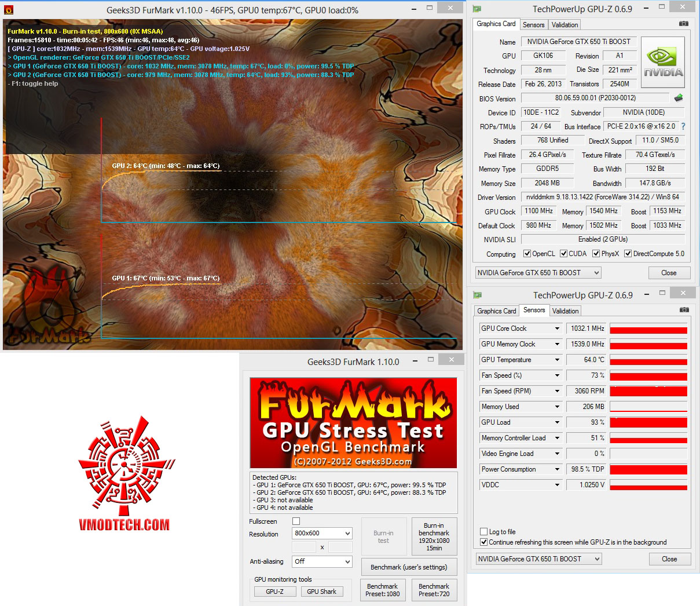Click the Memory Used 206 MB value
The width and height of the screenshot is (700, 606).
[x=586, y=407]
